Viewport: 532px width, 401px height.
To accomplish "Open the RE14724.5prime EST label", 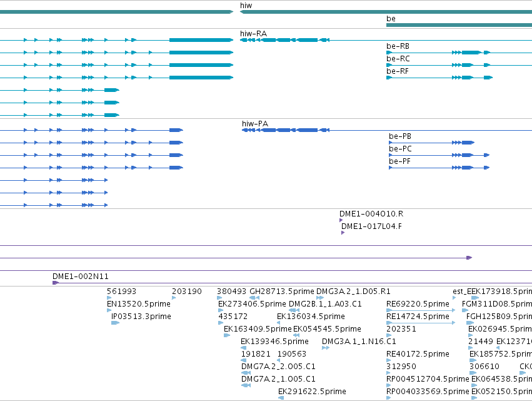I will click(x=418, y=317).
